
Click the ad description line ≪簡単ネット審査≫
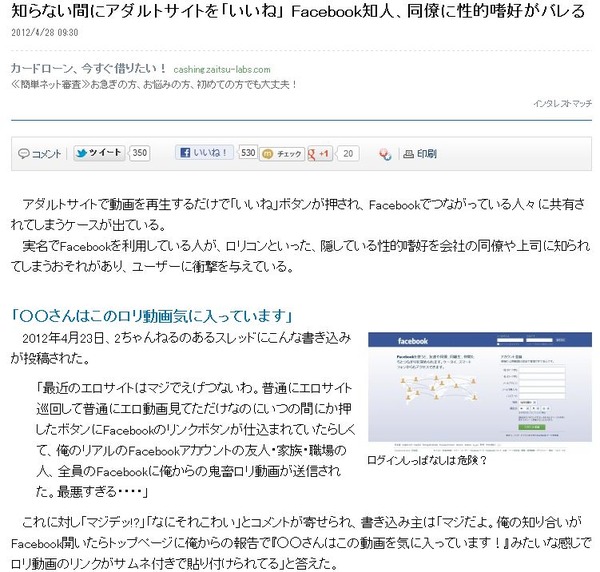(153, 84)
